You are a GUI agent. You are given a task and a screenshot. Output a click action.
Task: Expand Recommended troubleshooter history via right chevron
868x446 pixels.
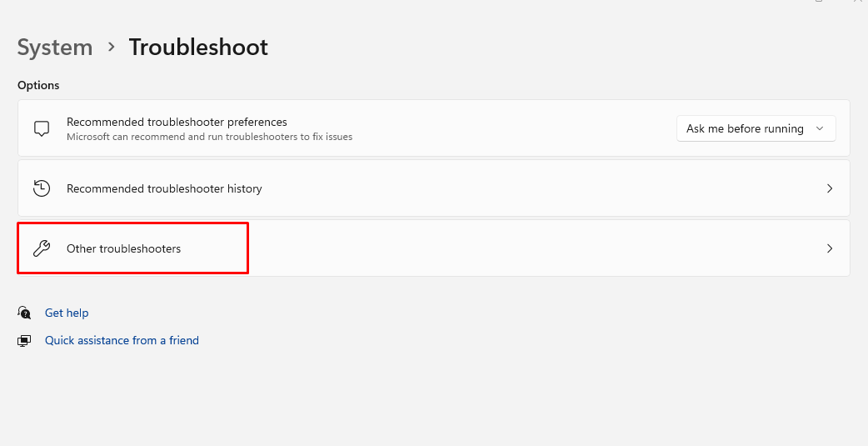pyautogui.click(x=829, y=188)
